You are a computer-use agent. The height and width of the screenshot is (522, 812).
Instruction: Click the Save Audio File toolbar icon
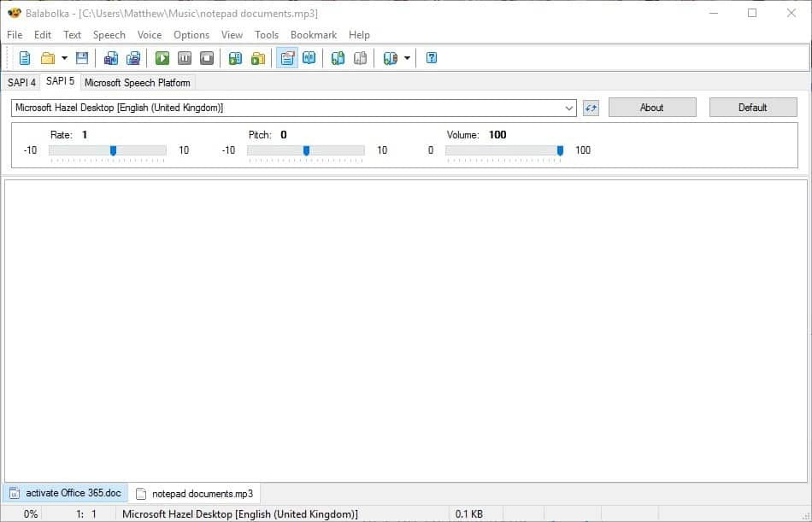(111, 58)
